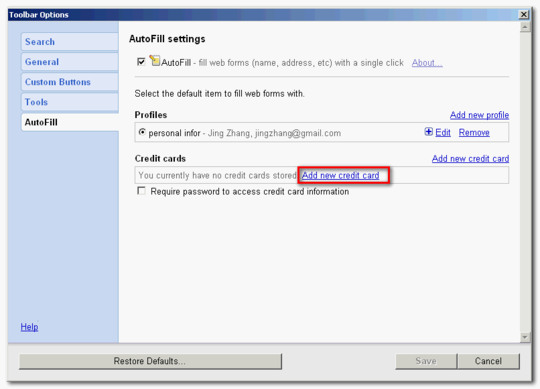Click the scrollbar up arrow
This screenshot has height=389, width=540.
point(525,27)
